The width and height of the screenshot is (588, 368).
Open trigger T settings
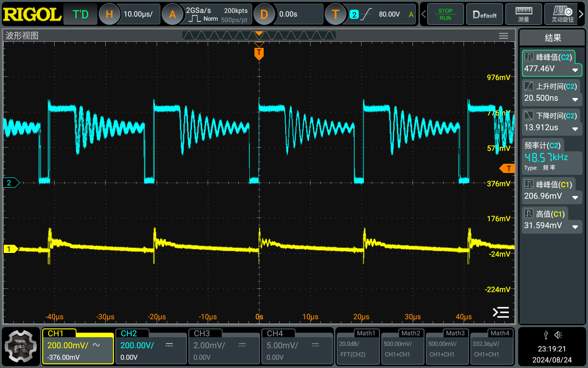[335, 14]
